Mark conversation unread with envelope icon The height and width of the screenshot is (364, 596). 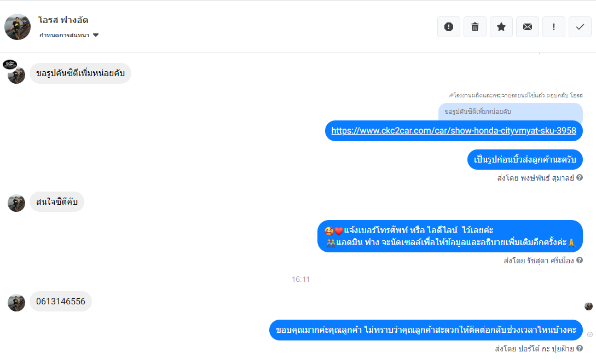(527, 27)
